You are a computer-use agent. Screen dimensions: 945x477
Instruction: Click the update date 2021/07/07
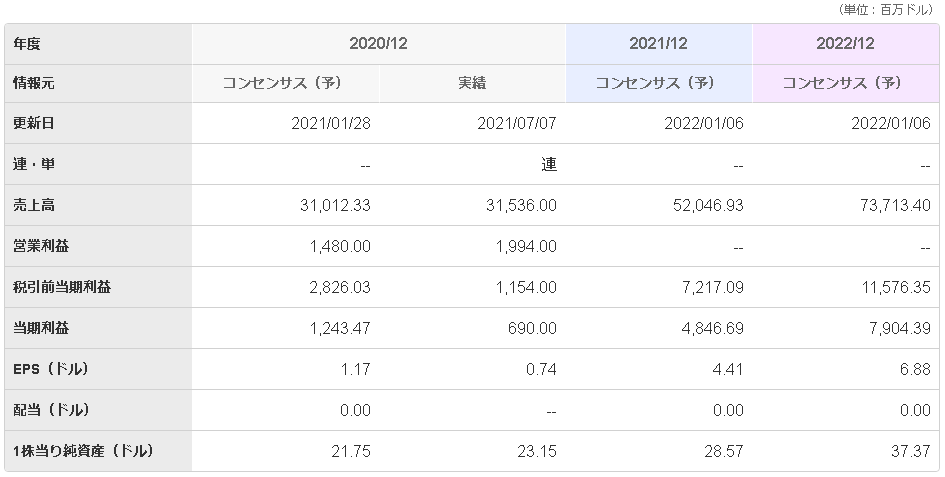(x=518, y=124)
